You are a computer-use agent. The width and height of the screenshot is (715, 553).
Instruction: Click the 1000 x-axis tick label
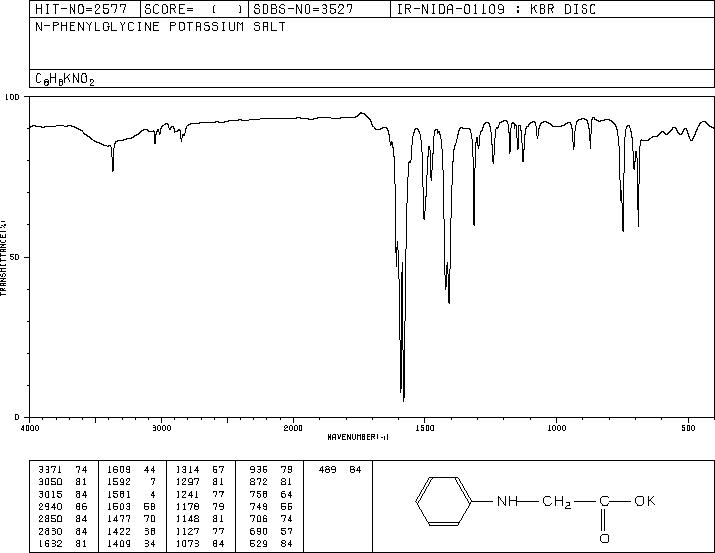click(556, 428)
